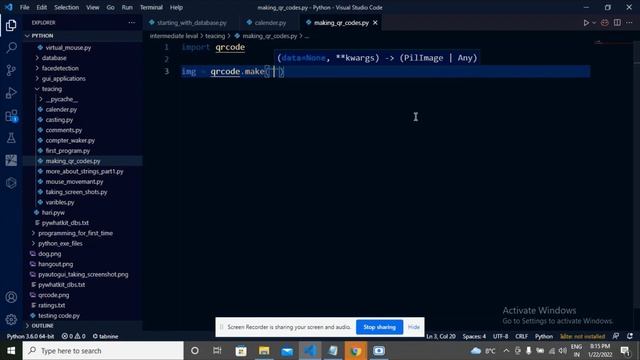640x360 pixels.
Task: Open the Source Control view
Action: [11, 70]
